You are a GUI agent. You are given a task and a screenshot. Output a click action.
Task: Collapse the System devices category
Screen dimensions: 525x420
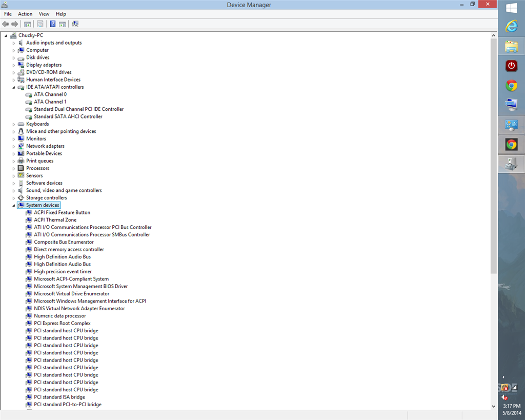coord(14,206)
